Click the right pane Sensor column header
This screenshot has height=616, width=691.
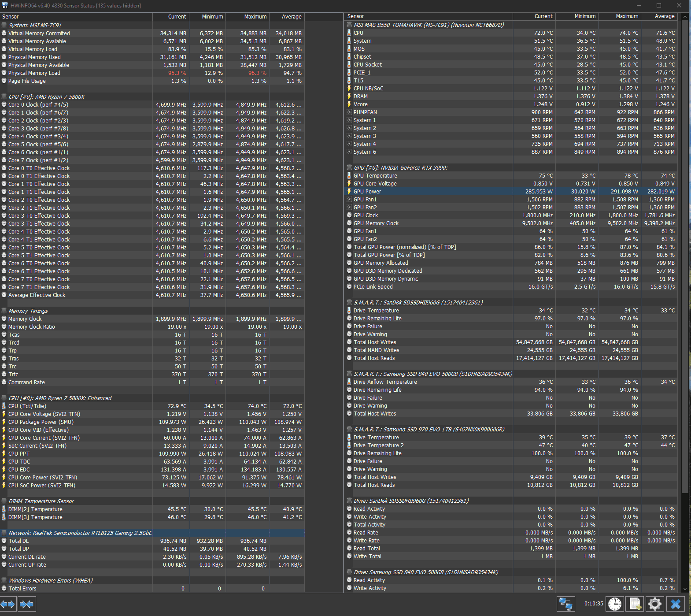[429, 16]
